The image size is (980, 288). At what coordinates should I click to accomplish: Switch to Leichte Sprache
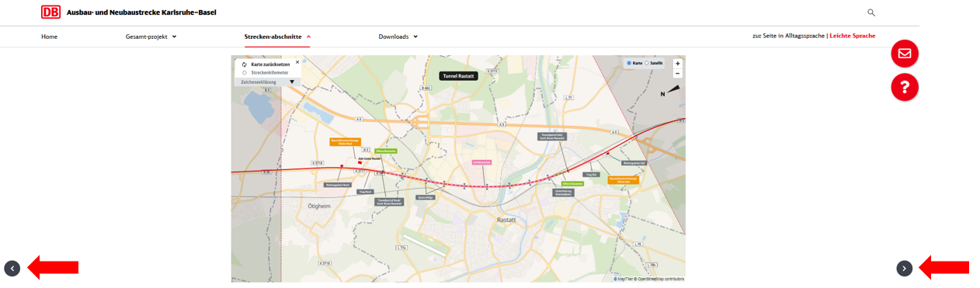click(x=852, y=36)
